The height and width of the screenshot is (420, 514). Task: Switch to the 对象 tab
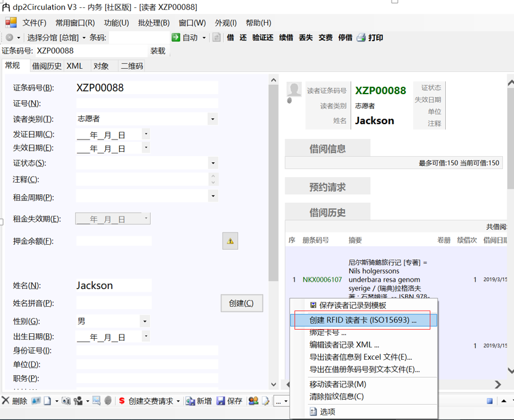pyautogui.click(x=101, y=66)
